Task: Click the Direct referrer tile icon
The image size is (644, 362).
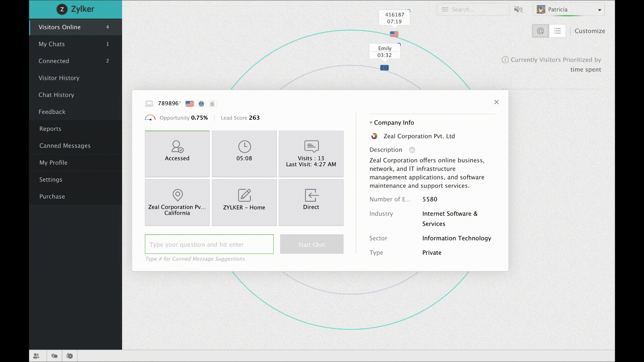Action: click(x=311, y=195)
